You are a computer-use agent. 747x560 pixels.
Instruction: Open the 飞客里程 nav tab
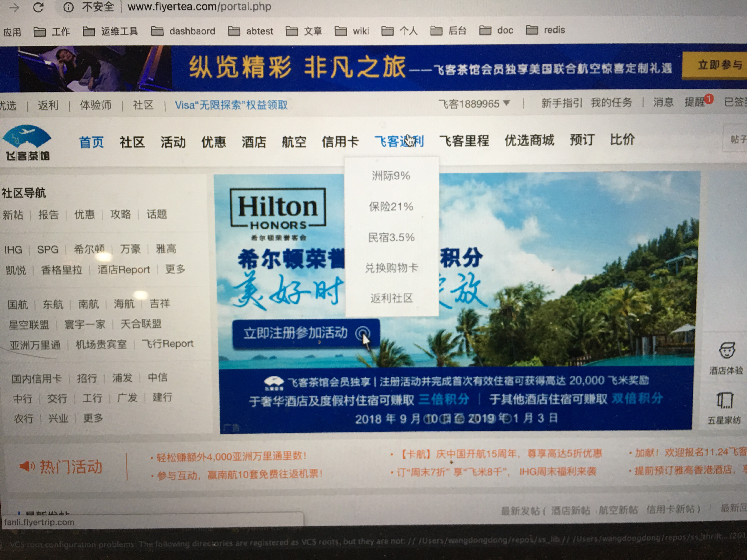click(464, 140)
